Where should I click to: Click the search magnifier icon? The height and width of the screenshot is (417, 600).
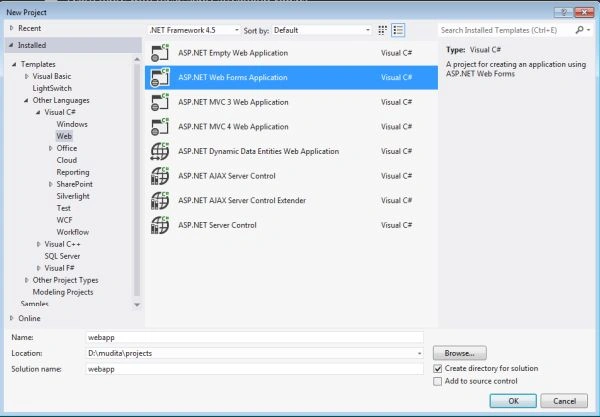click(x=579, y=30)
